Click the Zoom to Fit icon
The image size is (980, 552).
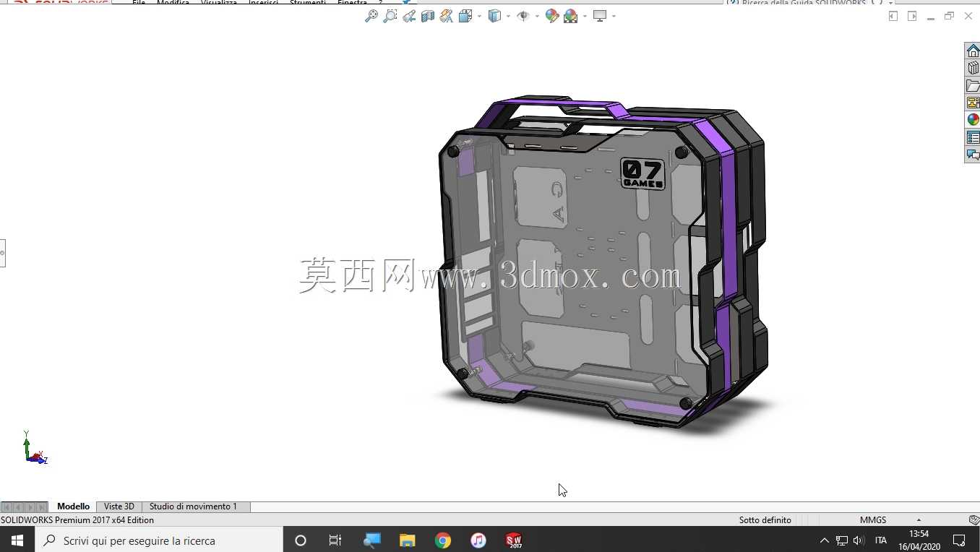[371, 16]
